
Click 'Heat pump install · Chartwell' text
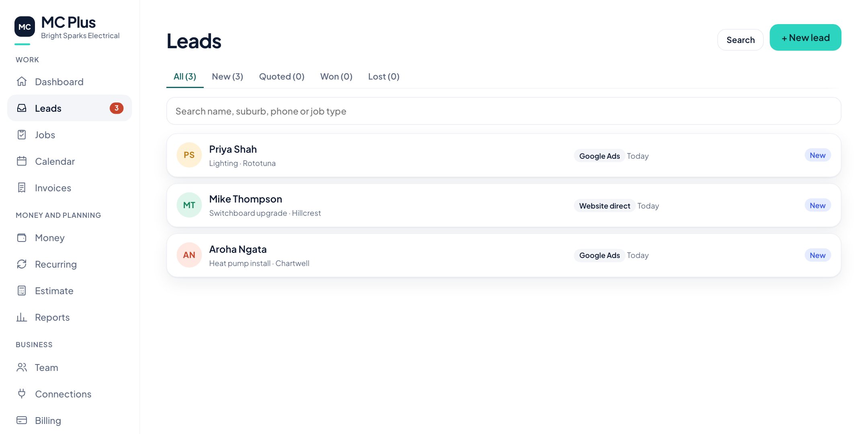point(259,263)
